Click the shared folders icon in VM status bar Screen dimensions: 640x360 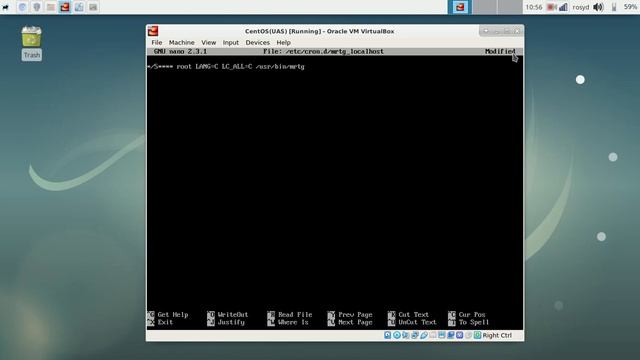433,335
